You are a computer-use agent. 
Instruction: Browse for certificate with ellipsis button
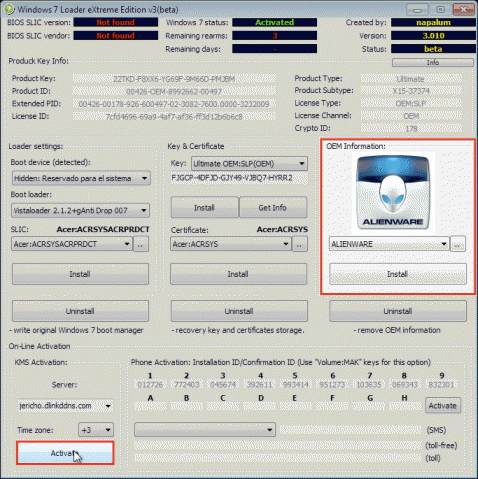pyautogui.click(x=300, y=244)
